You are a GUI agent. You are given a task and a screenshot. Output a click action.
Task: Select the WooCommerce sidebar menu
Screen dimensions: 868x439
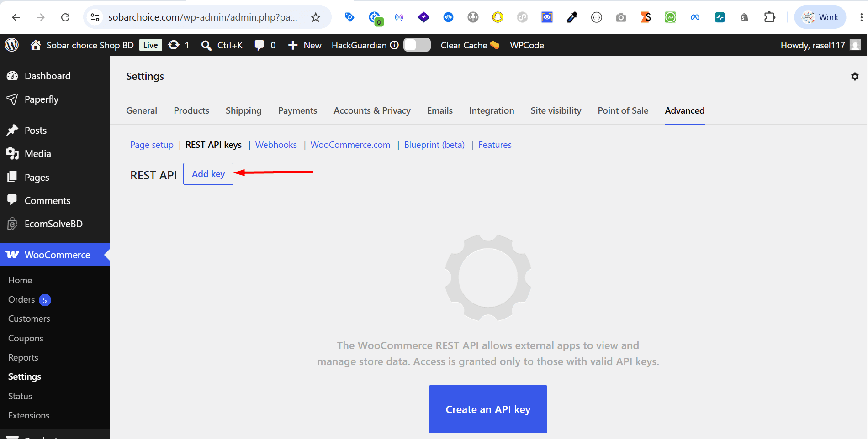(x=55, y=255)
